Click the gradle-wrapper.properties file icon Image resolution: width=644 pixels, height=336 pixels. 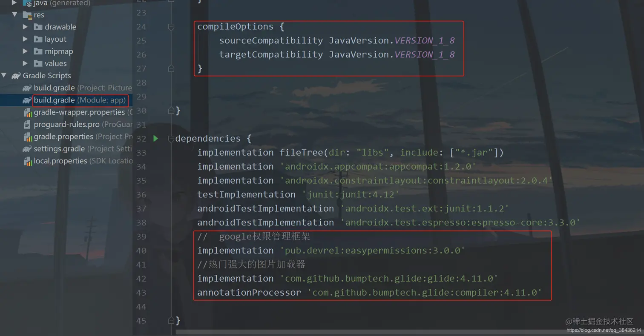point(27,112)
